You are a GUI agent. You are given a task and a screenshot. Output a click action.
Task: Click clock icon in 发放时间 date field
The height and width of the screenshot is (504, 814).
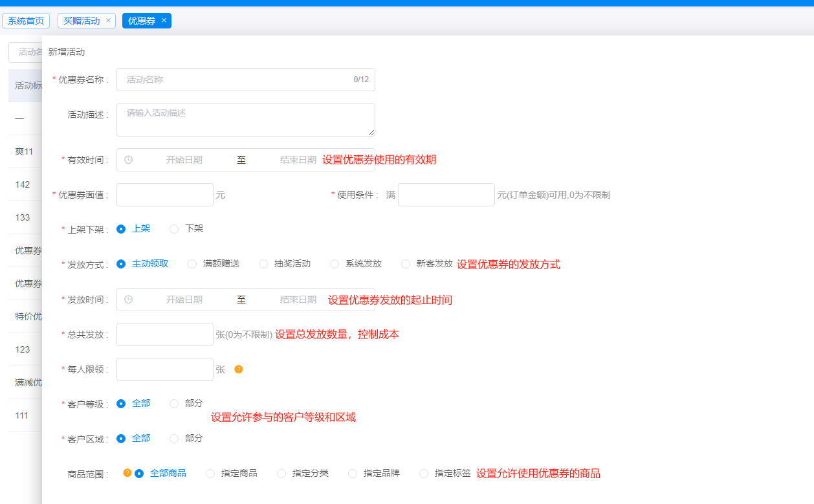[x=128, y=300]
